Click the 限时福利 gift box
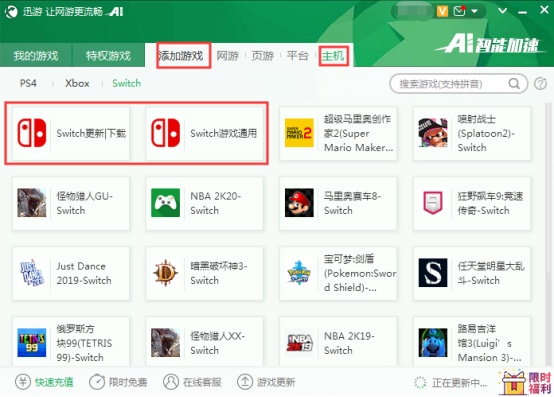The height and width of the screenshot is (397, 554). tap(526, 383)
